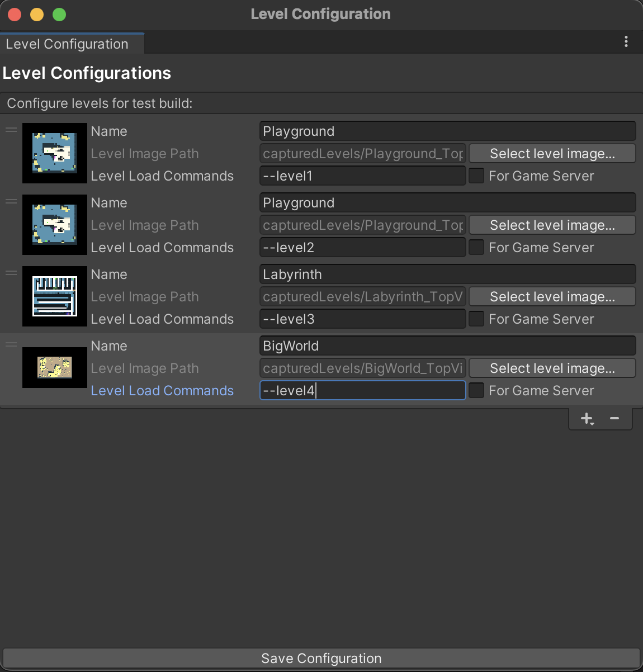Click Select level image for the Labyrinth level

[552, 297]
